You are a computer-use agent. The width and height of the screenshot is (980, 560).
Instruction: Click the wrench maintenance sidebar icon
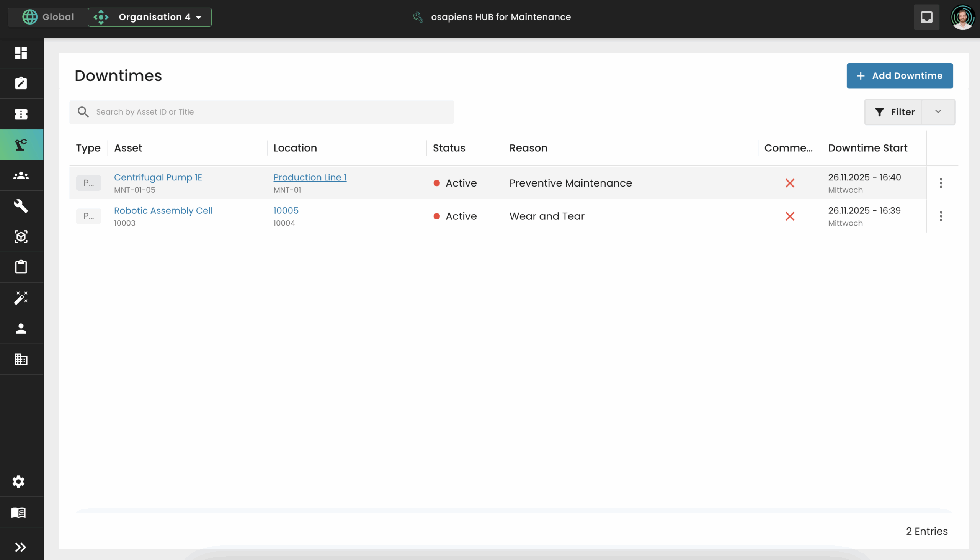(21, 206)
